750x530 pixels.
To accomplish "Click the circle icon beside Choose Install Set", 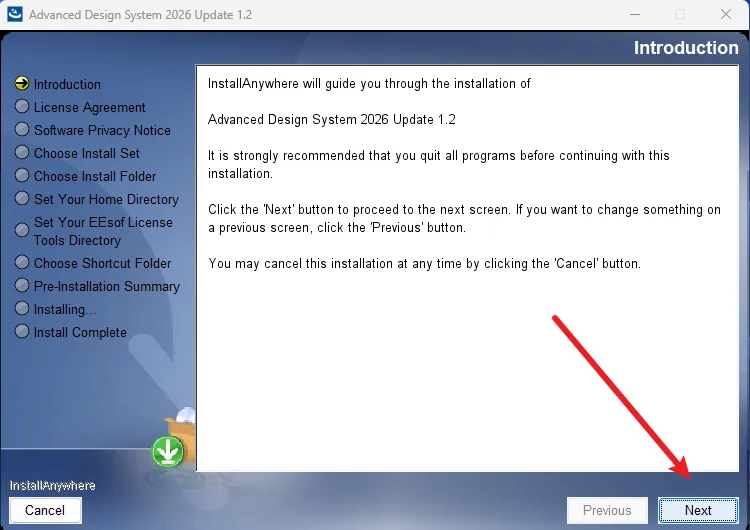I will (22, 152).
